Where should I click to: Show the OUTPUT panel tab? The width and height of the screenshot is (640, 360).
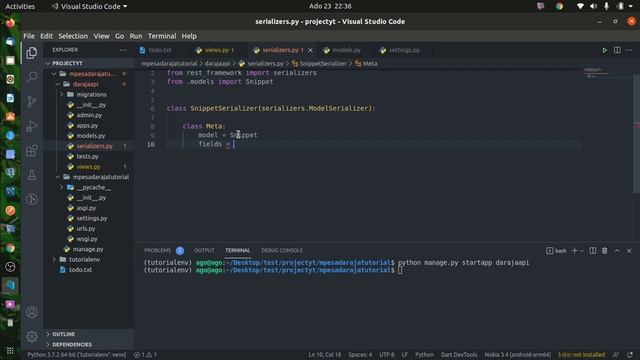click(204, 251)
